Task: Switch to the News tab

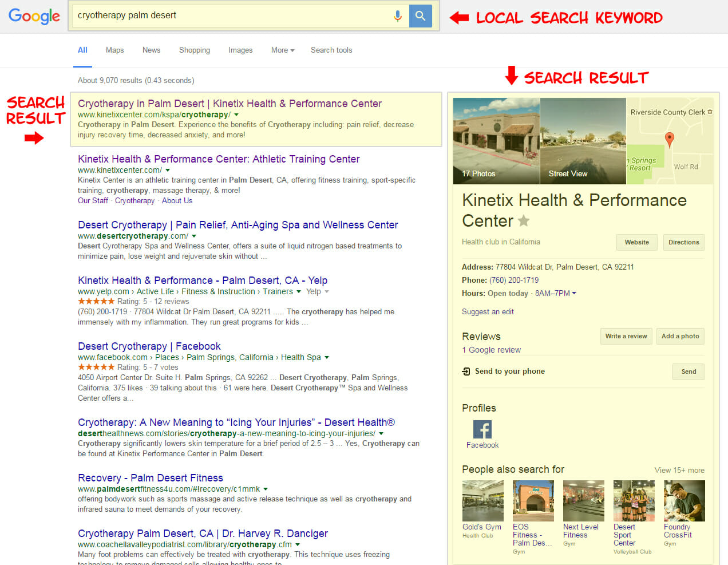Action: point(151,50)
